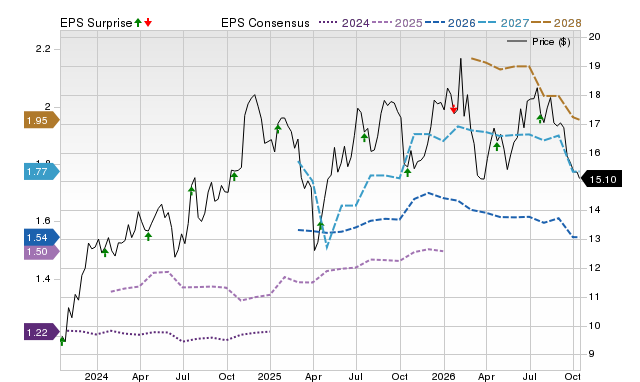
Task: Click the 20 label on the price axis
Action: coord(594,37)
